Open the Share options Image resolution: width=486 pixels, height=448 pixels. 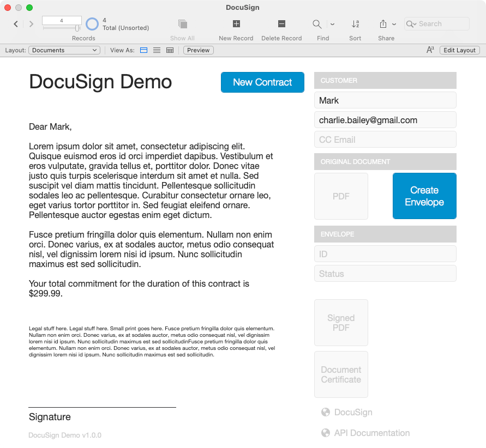383,24
